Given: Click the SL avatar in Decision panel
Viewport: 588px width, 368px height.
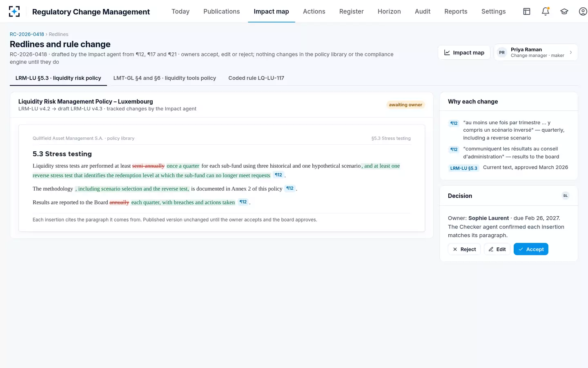Looking at the screenshot, I should [566, 196].
